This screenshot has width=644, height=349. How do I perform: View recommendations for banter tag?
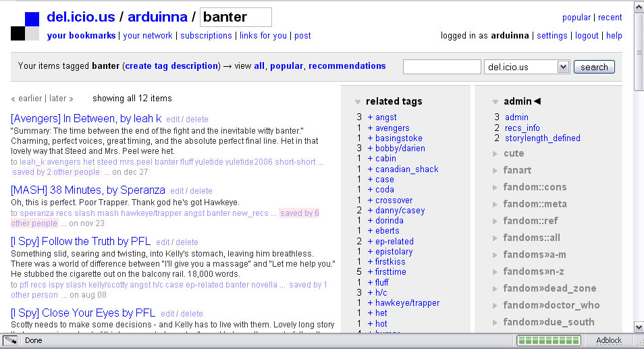pyautogui.click(x=347, y=66)
